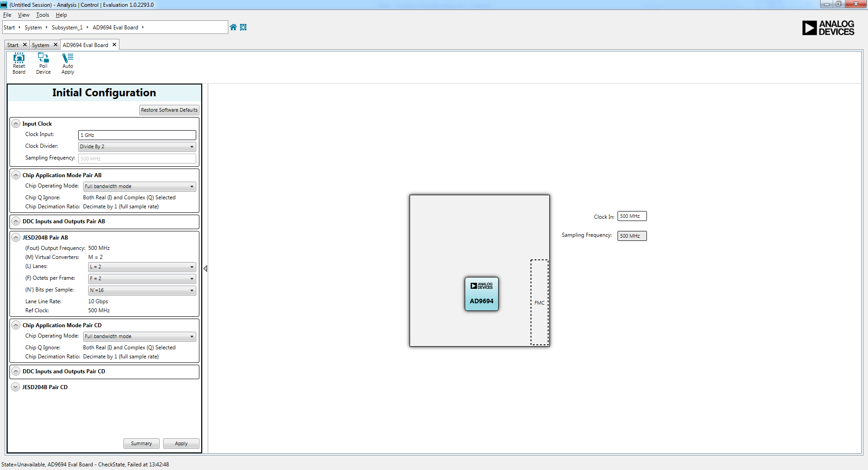
Task: Toggle the Auto Apply icon
Action: [x=68, y=63]
